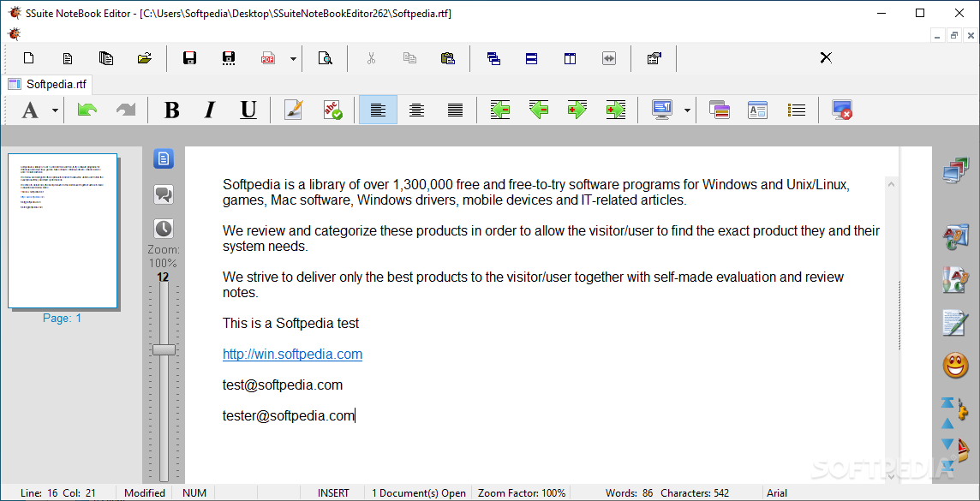Click the monitor view icon

tap(662, 110)
